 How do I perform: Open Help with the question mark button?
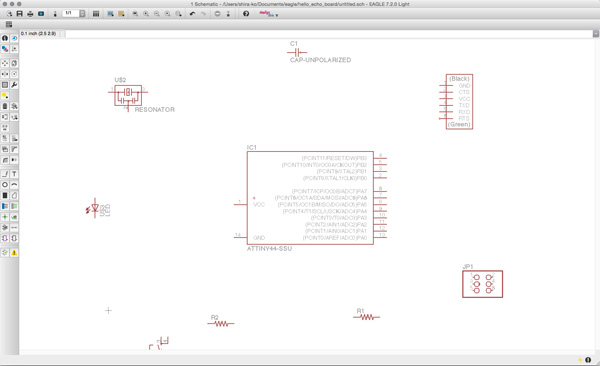(x=246, y=14)
